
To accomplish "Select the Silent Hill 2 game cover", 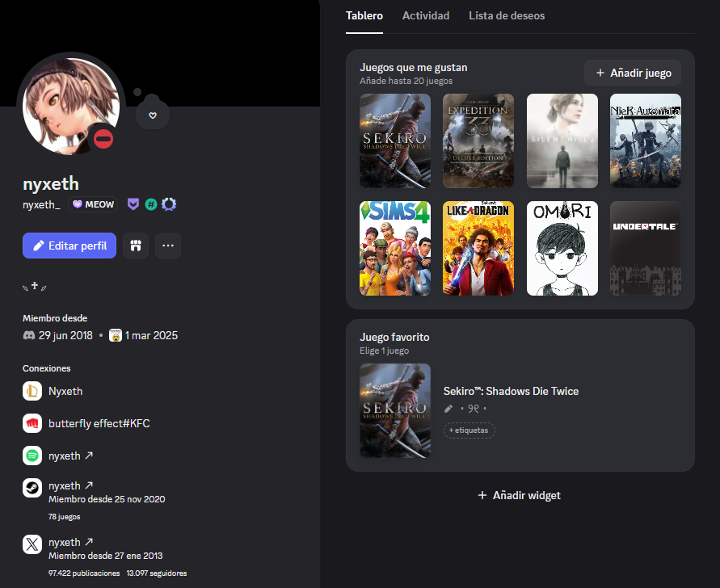I will pos(562,141).
